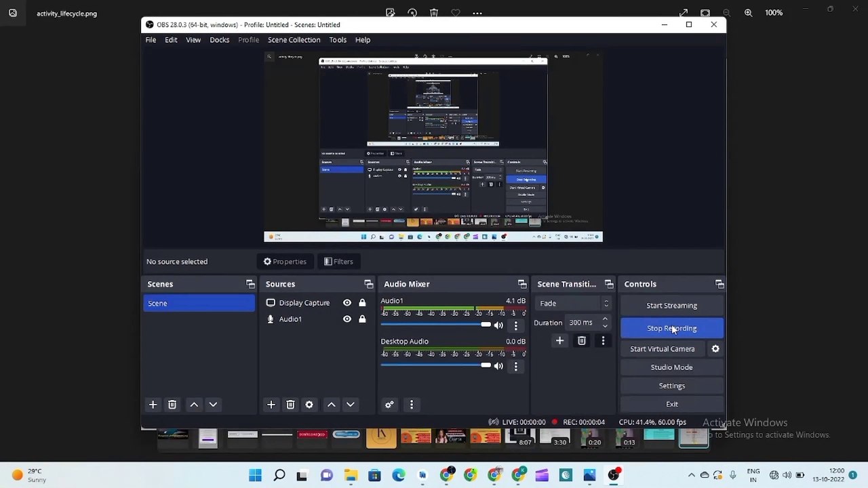Float the Scene Transitions dock
The width and height of the screenshot is (868, 488).
coord(609,284)
